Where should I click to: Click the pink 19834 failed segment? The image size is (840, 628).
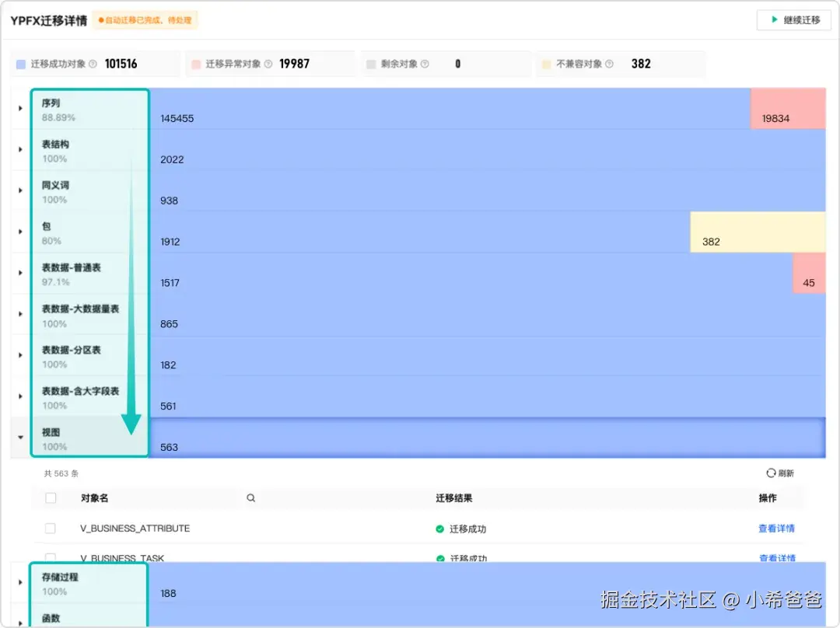788,109
